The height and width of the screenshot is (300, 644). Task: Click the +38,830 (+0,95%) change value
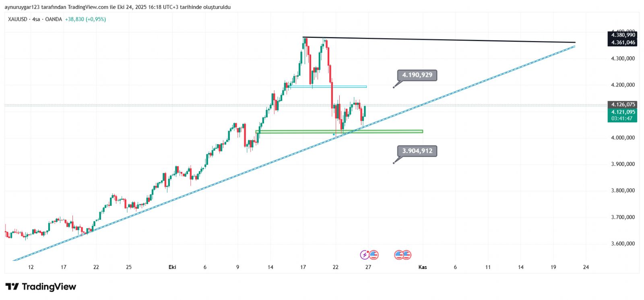[85, 19]
